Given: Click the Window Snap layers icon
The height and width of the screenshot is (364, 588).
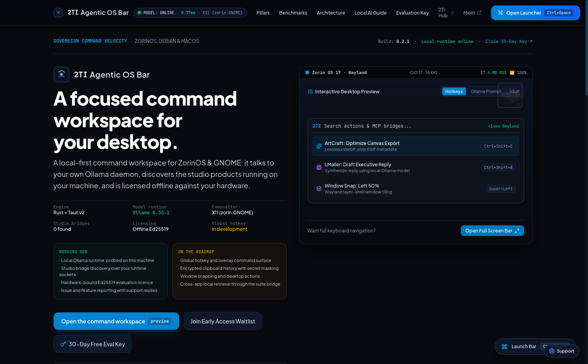Looking at the screenshot, I should click(319, 189).
